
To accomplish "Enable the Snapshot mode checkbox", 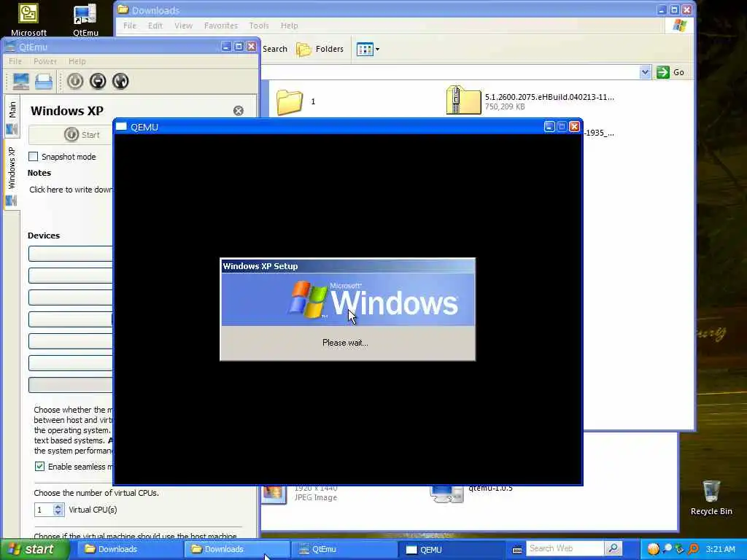I will coord(34,157).
